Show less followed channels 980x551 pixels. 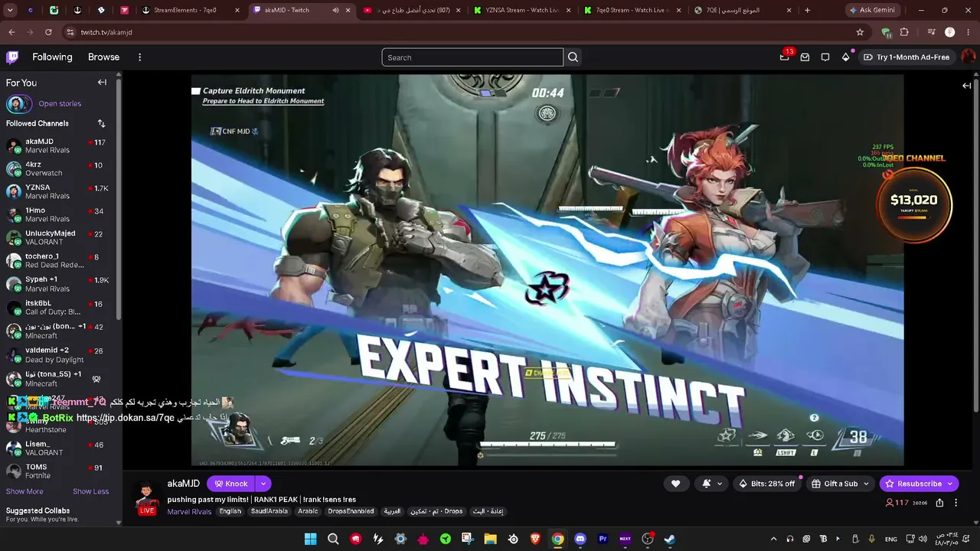(90, 491)
